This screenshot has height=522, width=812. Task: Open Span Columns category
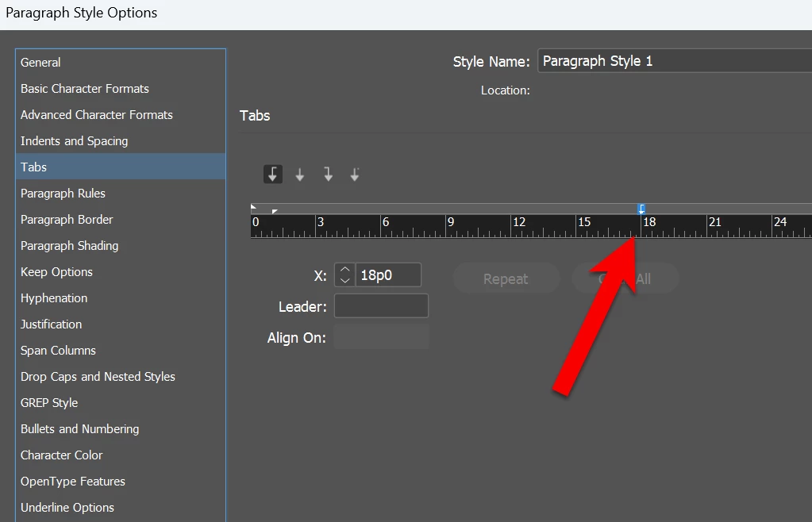(121, 350)
